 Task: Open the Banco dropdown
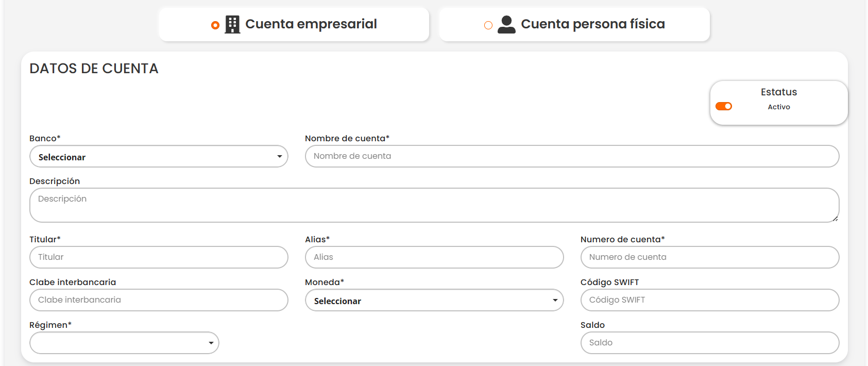click(159, 157)
